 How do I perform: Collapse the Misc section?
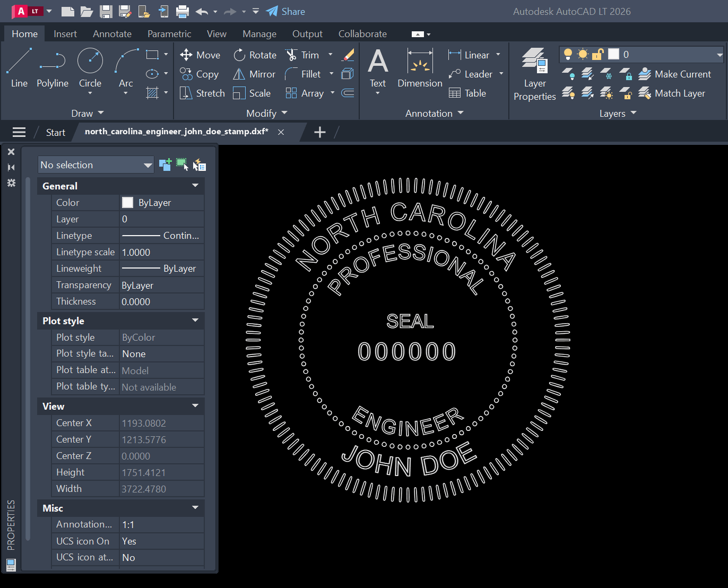pos(195,508)
